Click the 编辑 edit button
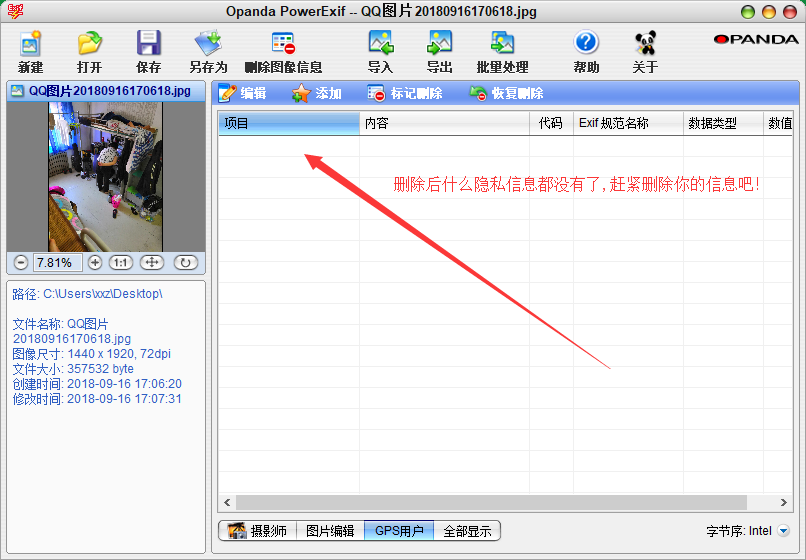 click(242, 93)
